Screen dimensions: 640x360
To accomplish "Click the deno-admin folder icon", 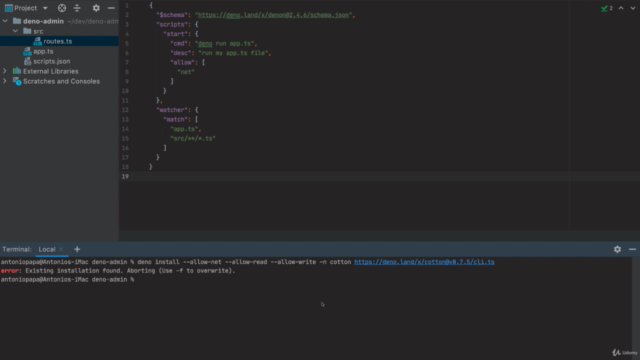I will click(17, 21).
